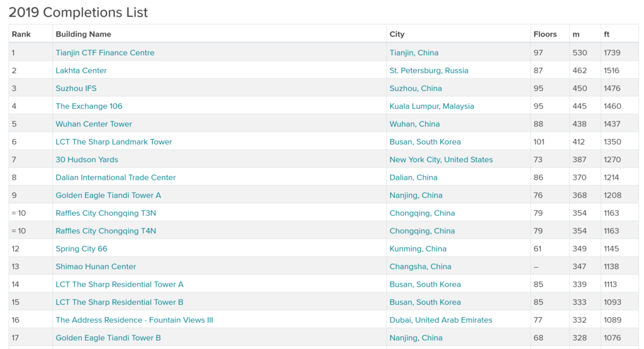Viewport: 644px width, 349px height.
Task: Open the Spring City 66 link
Action: [82, 249]
